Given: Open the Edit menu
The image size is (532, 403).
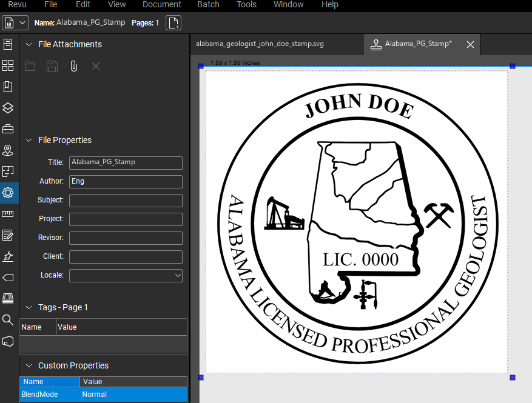Looking at the screenshot, I should 82,4.
